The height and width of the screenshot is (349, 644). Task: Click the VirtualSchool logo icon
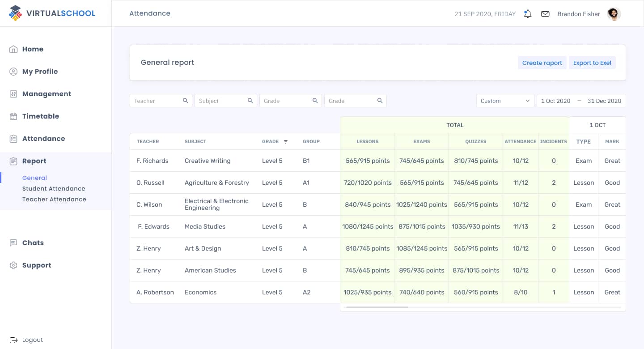[15, 13]
